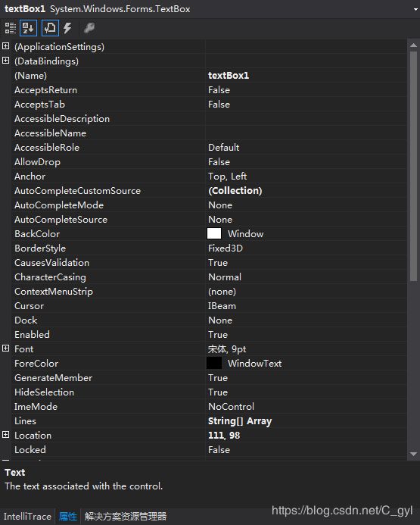Open the Events lightning bolt icon
The image size is (420, 525).
(x=68, y=28)
